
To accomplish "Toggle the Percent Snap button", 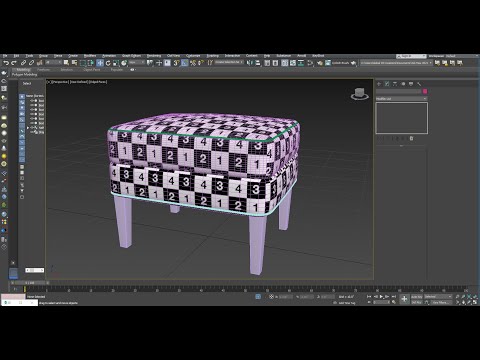I will coord(193,63).
